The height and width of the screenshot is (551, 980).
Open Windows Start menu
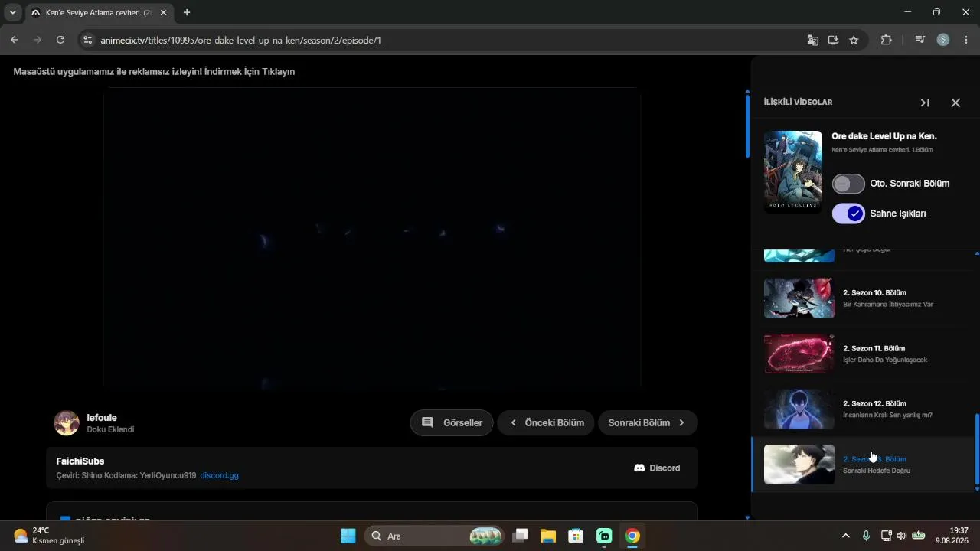tap(348, 536)
